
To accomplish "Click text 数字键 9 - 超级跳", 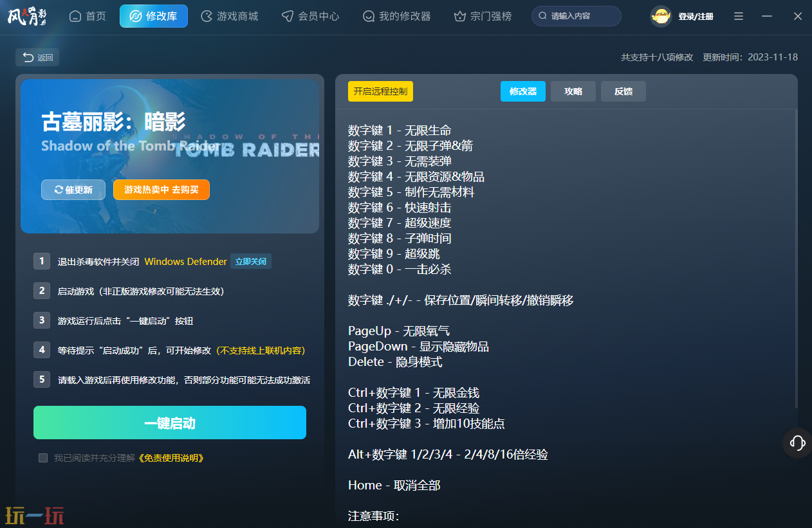I will click(394, 254).
